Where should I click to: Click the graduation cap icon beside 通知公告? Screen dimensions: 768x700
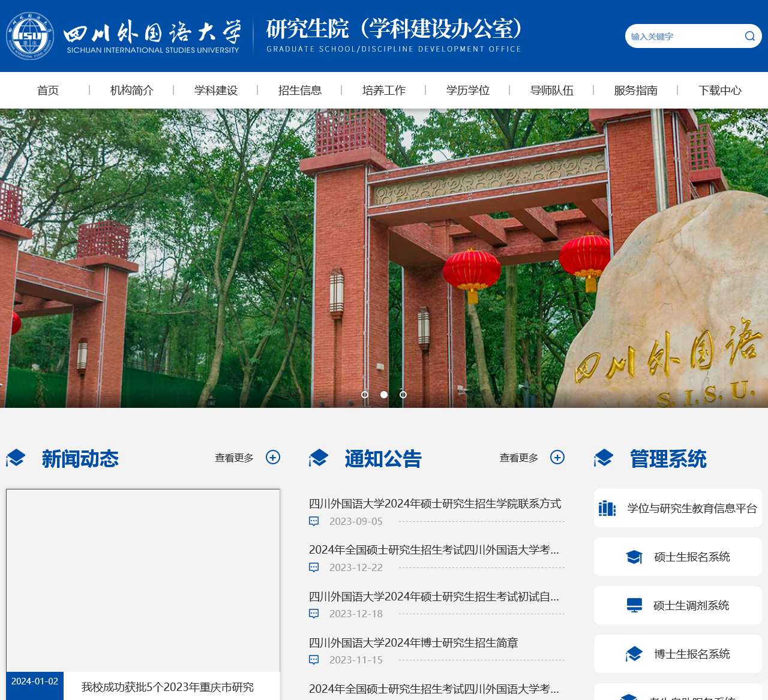(319, 458)
